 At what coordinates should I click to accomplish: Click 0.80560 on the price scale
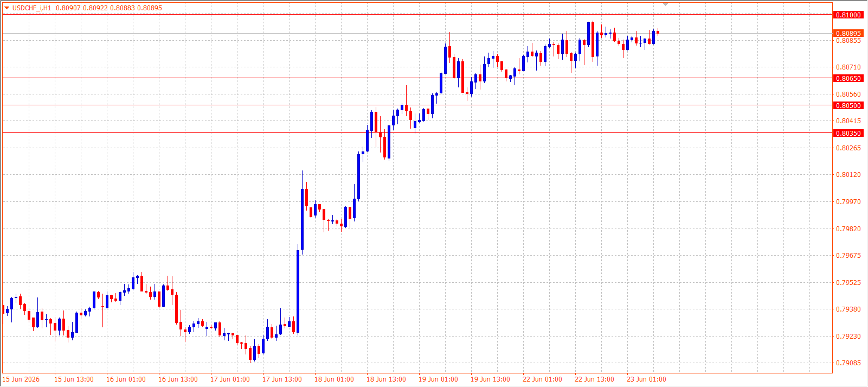[848, 94]
